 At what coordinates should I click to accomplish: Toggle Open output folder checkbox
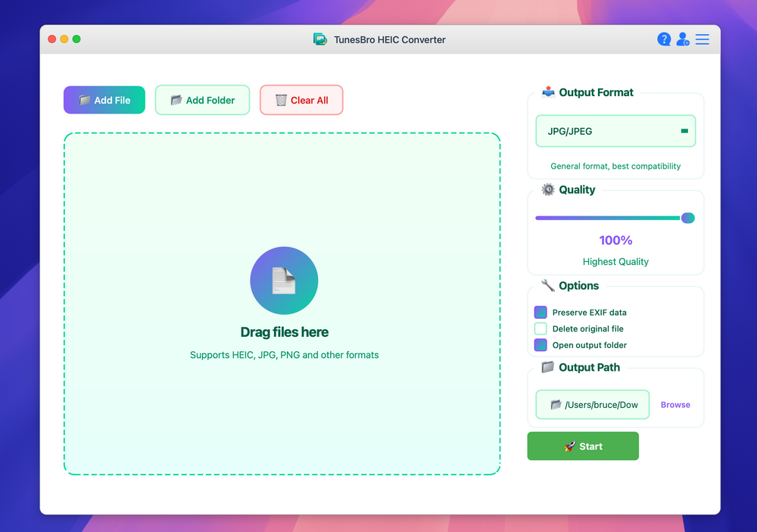(540, 344)
